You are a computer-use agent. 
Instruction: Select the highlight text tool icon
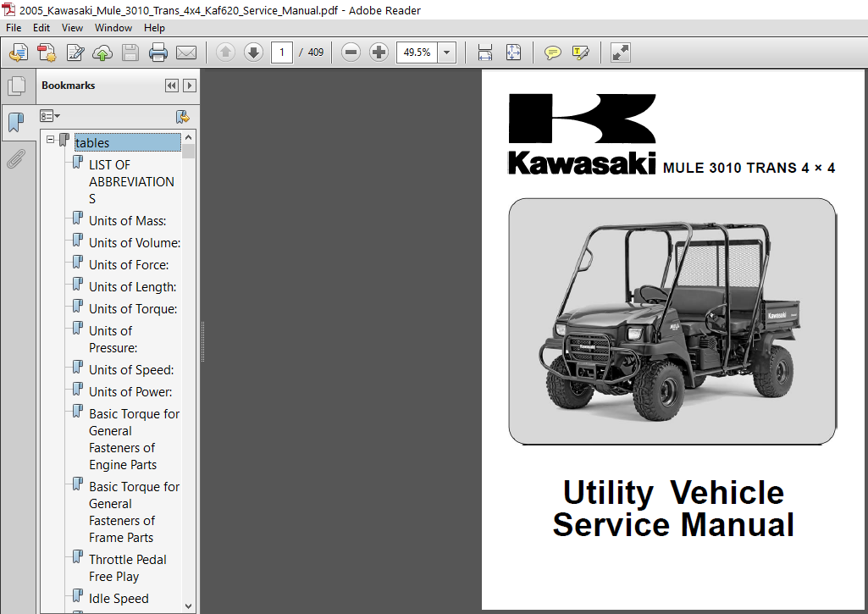coord(581,53)
